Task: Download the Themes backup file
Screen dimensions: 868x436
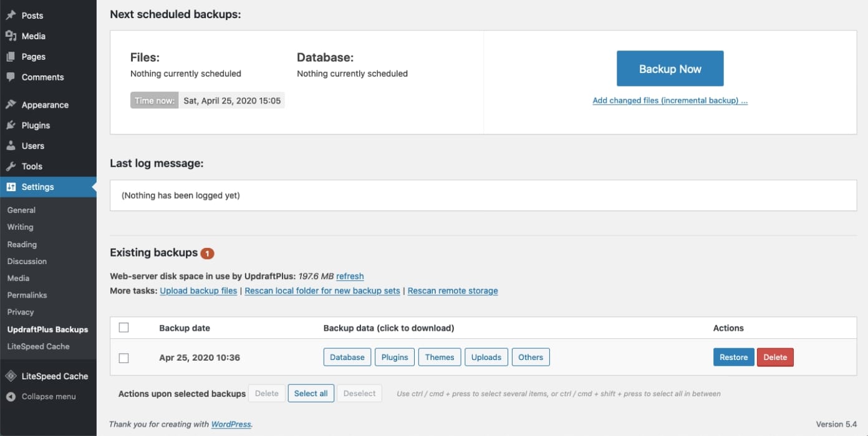Action: [440, 357]
